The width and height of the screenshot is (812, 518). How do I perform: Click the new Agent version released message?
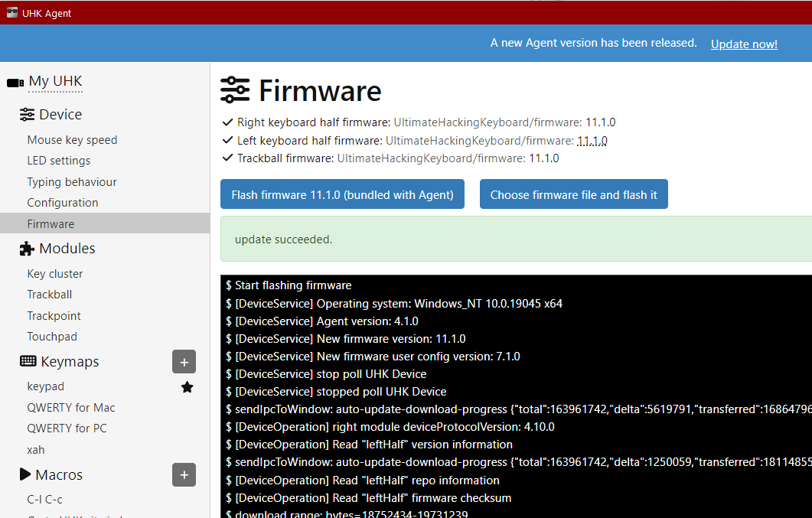593,43
